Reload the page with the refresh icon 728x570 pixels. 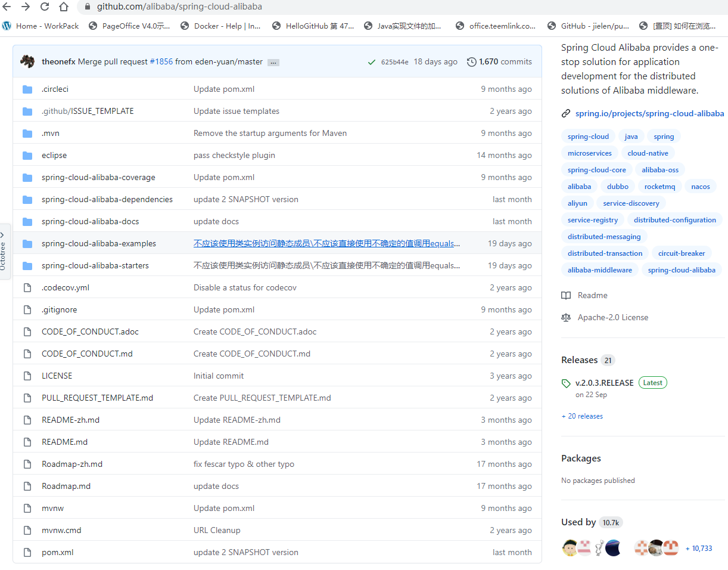coord(44,7)
